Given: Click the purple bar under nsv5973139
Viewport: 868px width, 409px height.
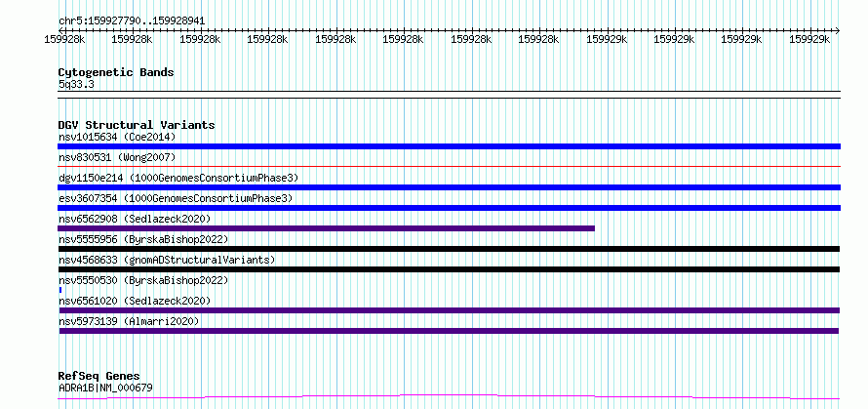Looking at the screenshot, I should click(449, 331).
